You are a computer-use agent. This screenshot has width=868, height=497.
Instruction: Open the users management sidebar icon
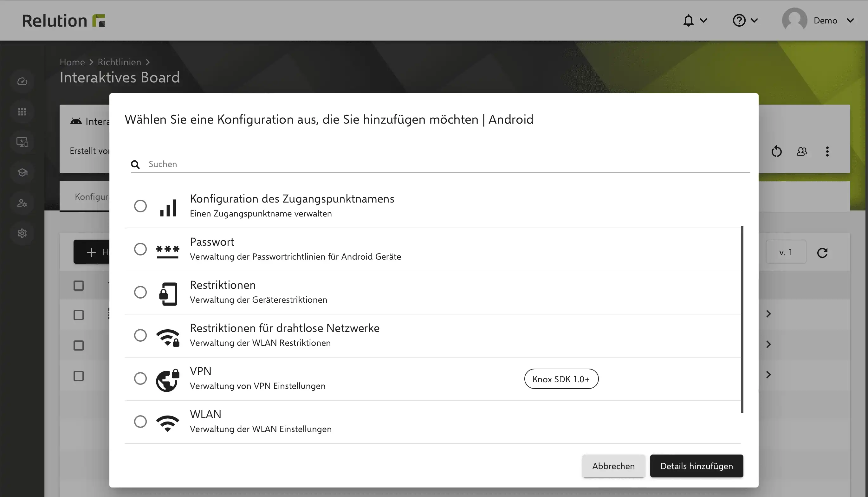pyautogui.click(x=22, y=203)
